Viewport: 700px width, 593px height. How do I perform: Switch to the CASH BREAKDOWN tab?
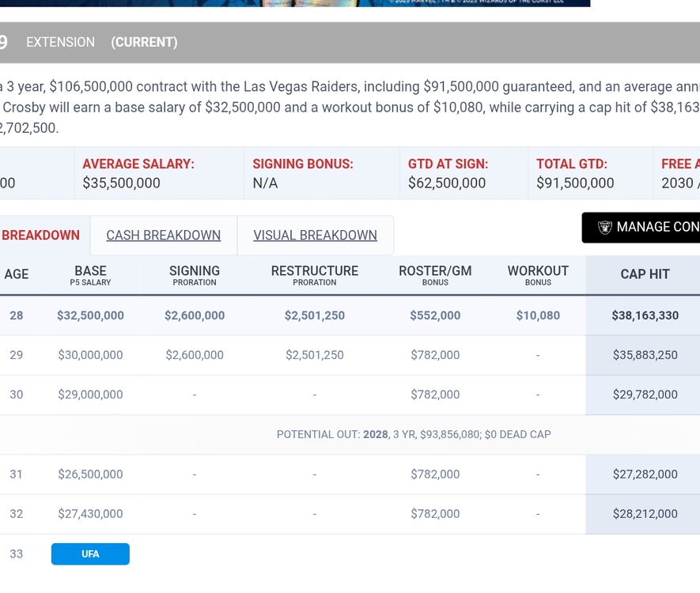pyautogui.click(x=163, y=235)
